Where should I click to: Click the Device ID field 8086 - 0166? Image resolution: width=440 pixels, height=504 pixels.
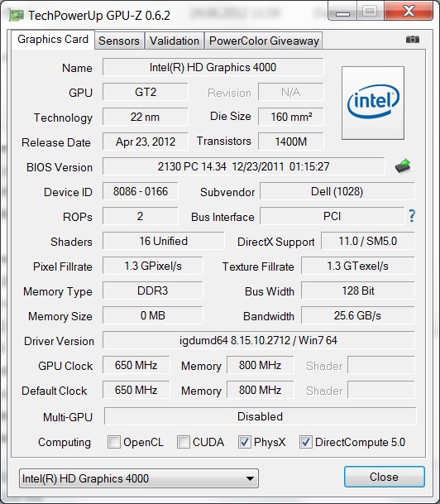[x=141, y=191]
